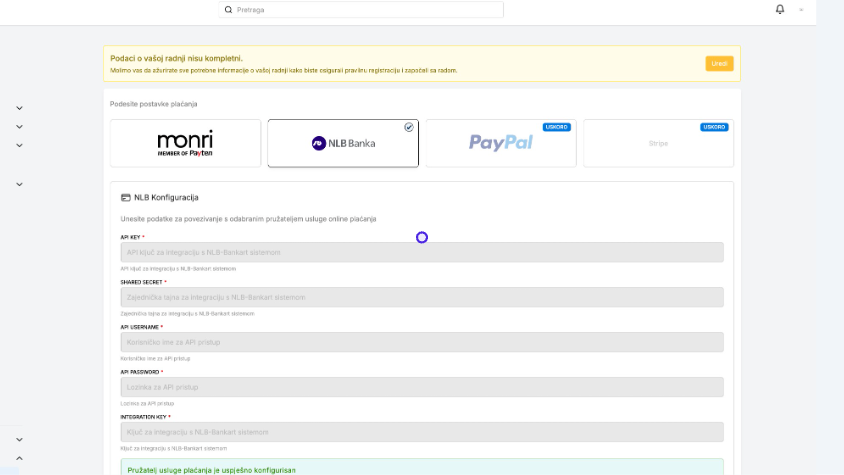This screenshot has height=475, width=844.
Task: Focus the Pretraga search field
Action: pyautogui.click(x=361, y=10)
